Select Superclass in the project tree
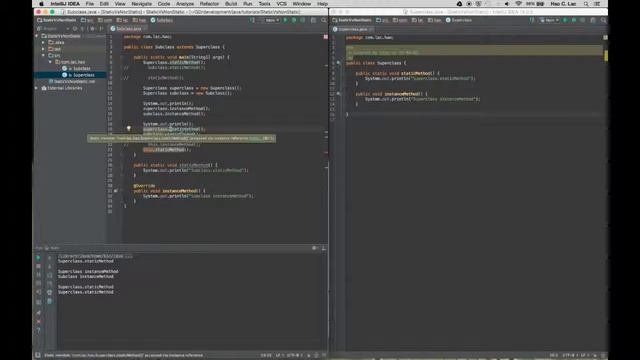This screenshot has height=360, width=640. pyautogui.click(x=78, y=75)
